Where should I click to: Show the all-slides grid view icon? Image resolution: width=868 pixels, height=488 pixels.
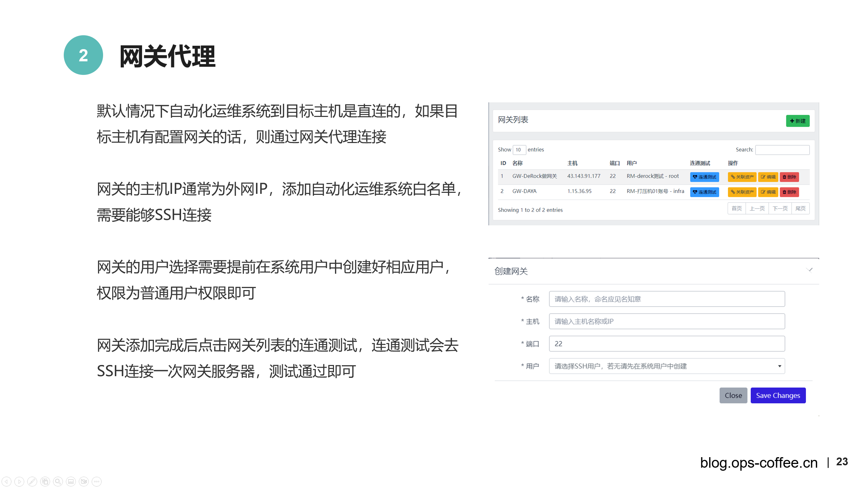coord(45,481)
